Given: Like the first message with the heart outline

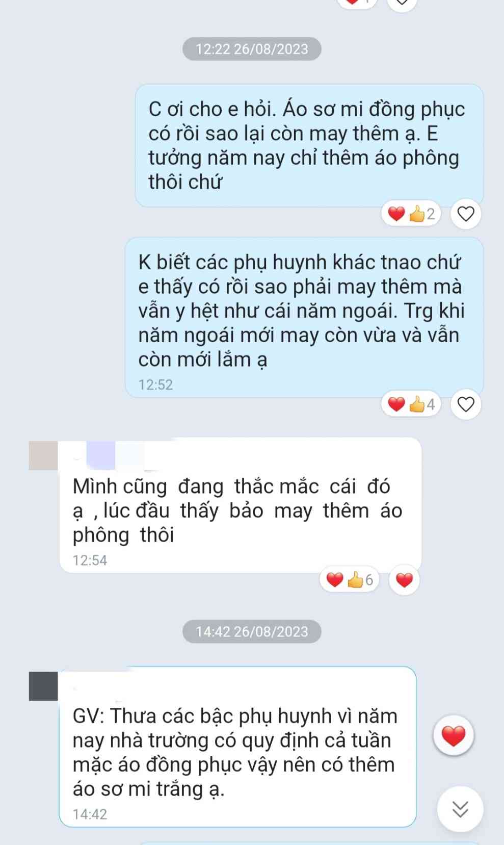Looking at the screenshot, I should coord(466,214).
